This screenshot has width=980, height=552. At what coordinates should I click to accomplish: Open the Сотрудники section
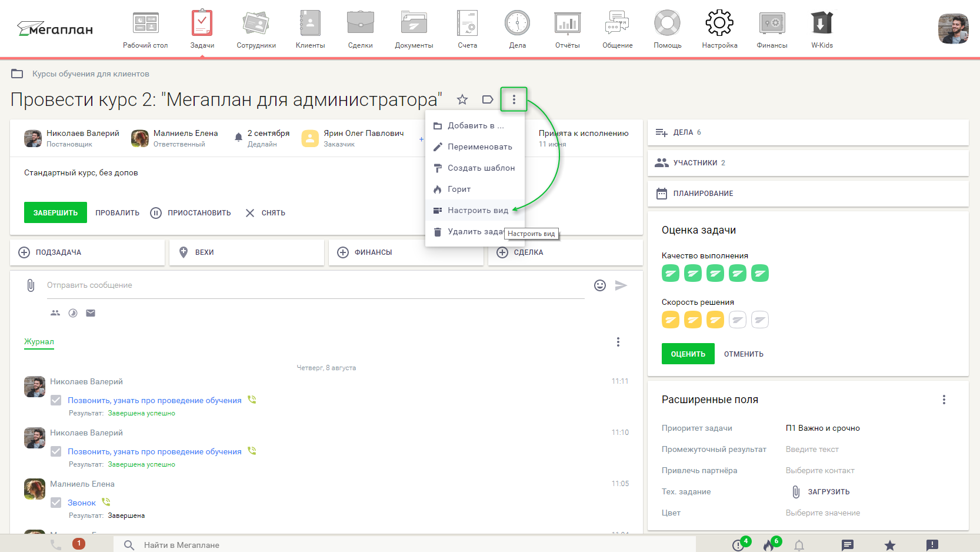[x=256, y=29]
